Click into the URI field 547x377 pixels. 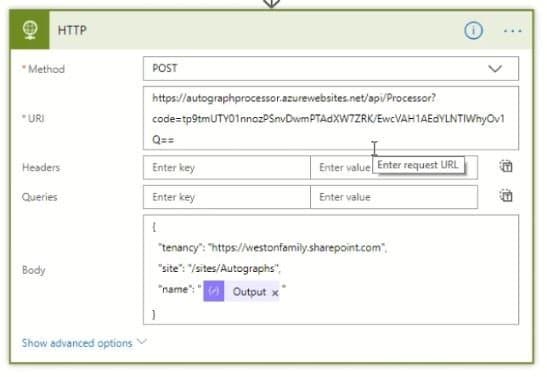tap(331, 118)
